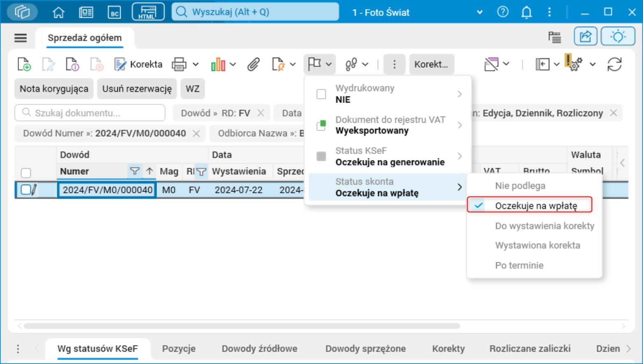Click inside the Szukaj dokumentu search field

(x=90, y=113)
